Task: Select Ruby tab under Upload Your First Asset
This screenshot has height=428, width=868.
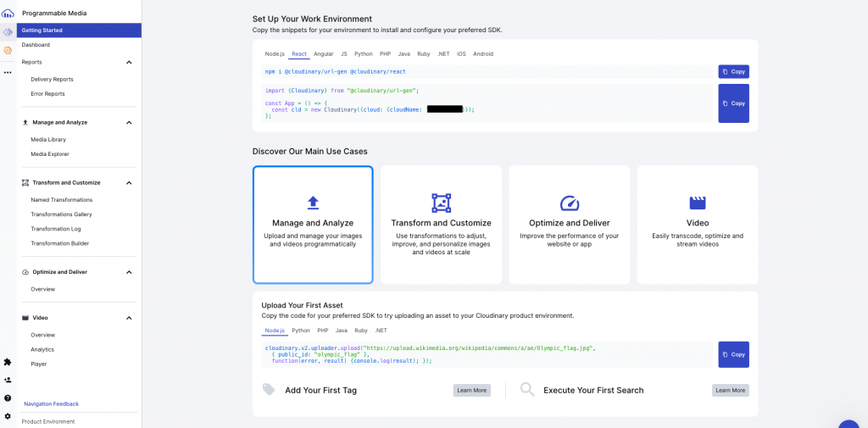Action: pos(361,330)
